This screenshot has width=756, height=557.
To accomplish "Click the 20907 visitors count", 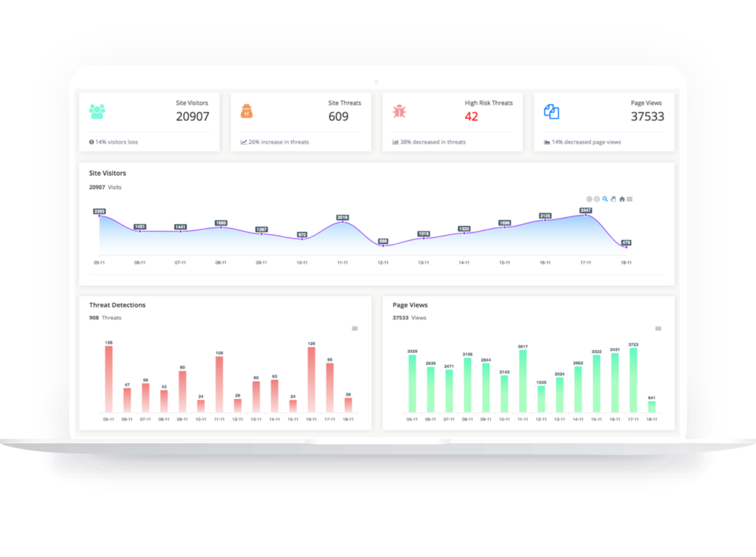I will coord(193,117).
